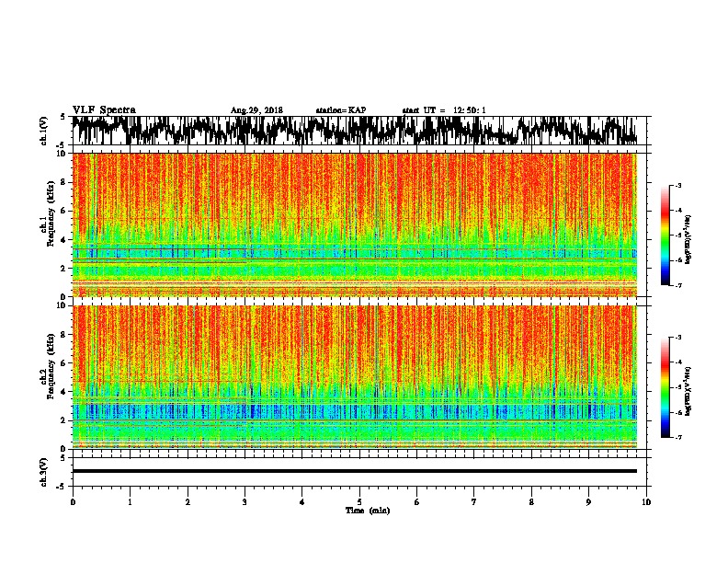Click the "-7" label on ch.2 color scale
The height and width of the screenshot is (563, 728).
point(677,437)
